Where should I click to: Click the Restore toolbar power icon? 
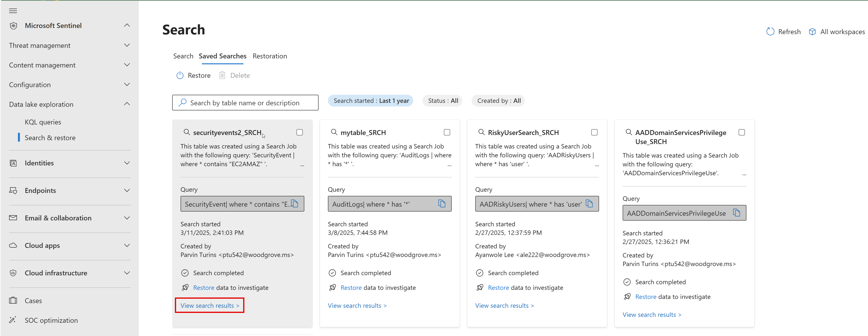click(x=180, y=75)
